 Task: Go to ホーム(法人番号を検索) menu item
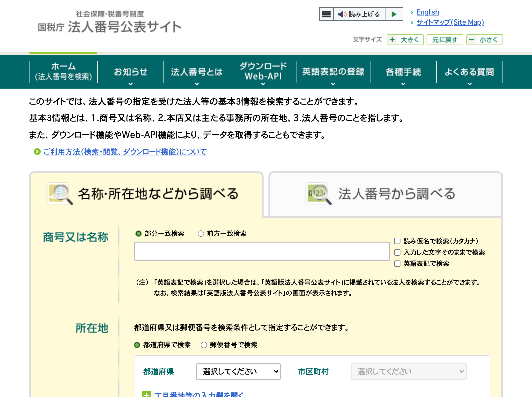click(63, 72)
